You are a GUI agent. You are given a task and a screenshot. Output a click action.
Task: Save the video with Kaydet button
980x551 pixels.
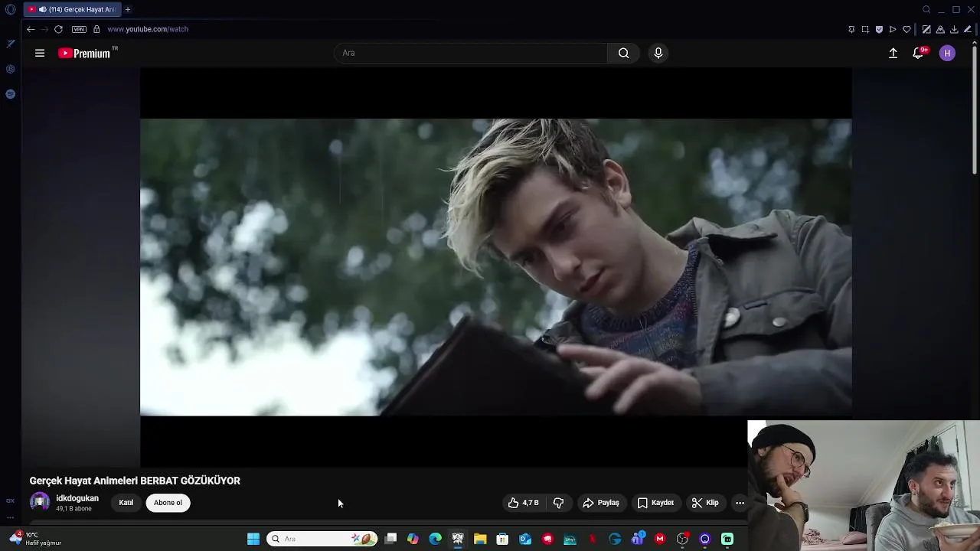(x=656, y=503)
